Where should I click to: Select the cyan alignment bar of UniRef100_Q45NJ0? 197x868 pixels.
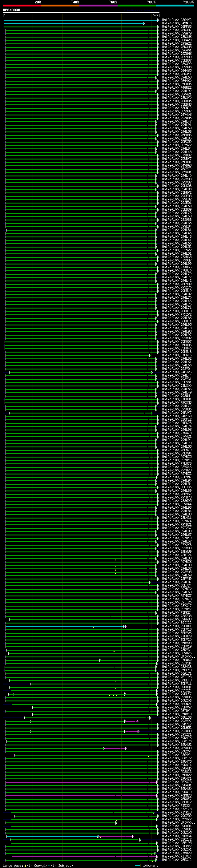tap(74, 24)
